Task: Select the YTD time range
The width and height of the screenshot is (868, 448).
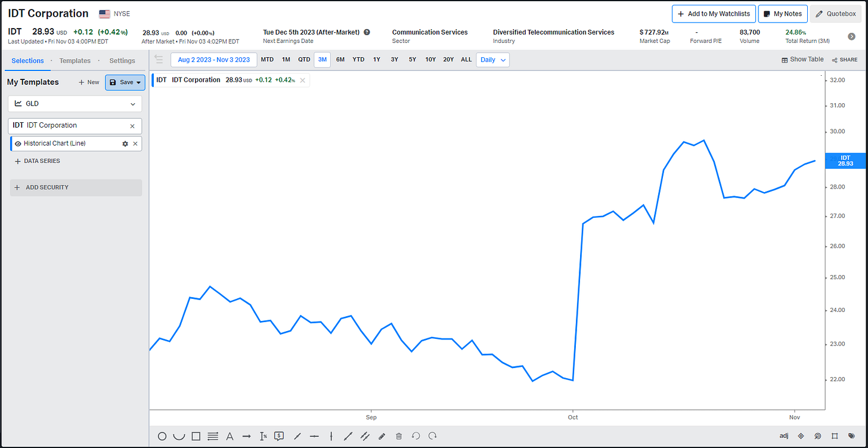Action: [358, 60]
